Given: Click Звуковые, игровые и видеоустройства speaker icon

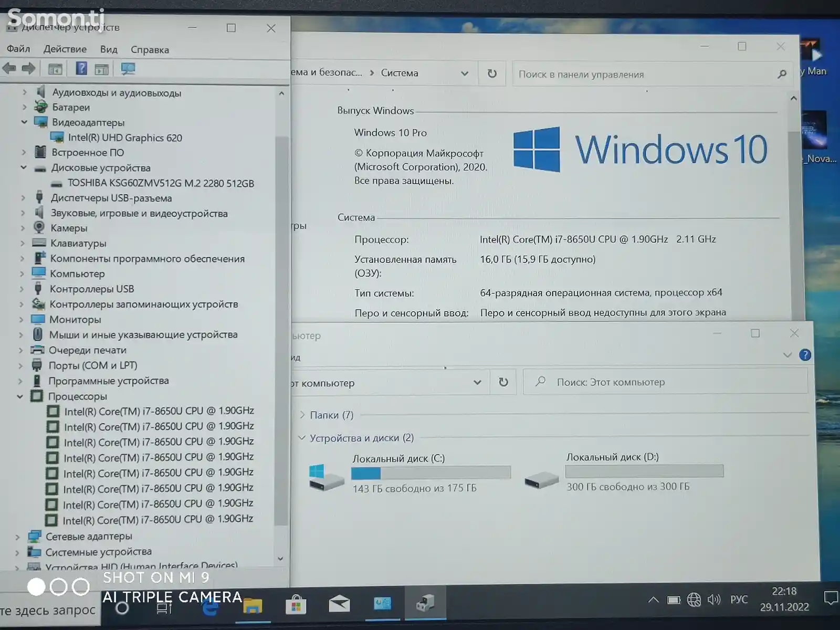Looking at the screenshot, I should 39,213.
